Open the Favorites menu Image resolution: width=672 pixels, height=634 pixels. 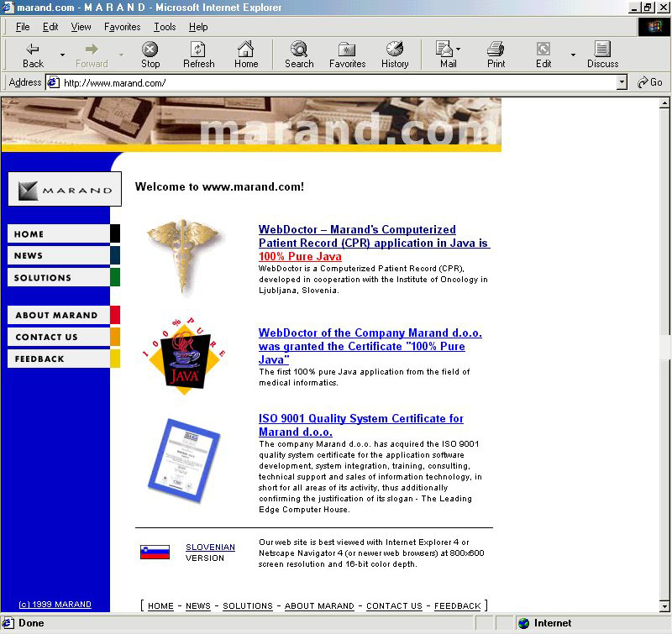pyautogui.click(x=122, y=27)
